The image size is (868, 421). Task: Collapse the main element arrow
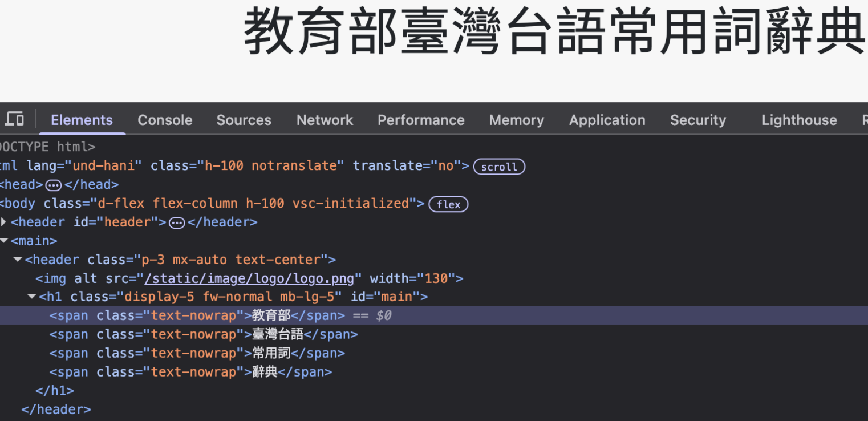[x=5, y=241]
